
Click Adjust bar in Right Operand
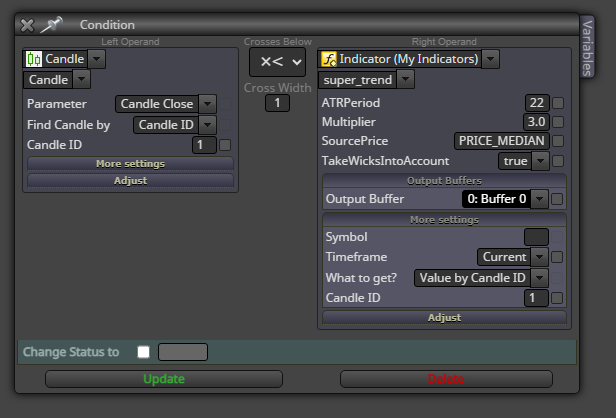click(444, 317)
